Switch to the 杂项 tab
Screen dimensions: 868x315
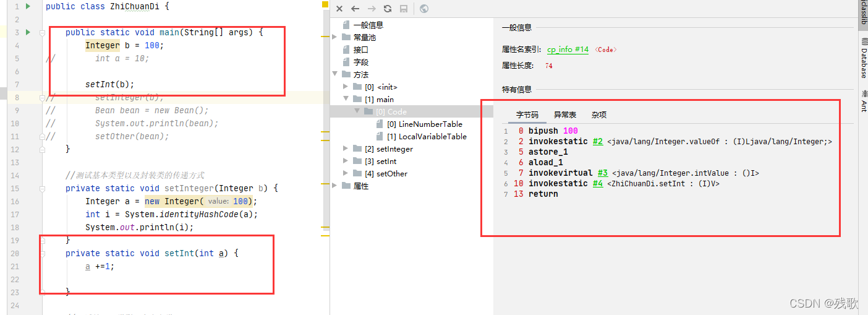pos(598,115)
